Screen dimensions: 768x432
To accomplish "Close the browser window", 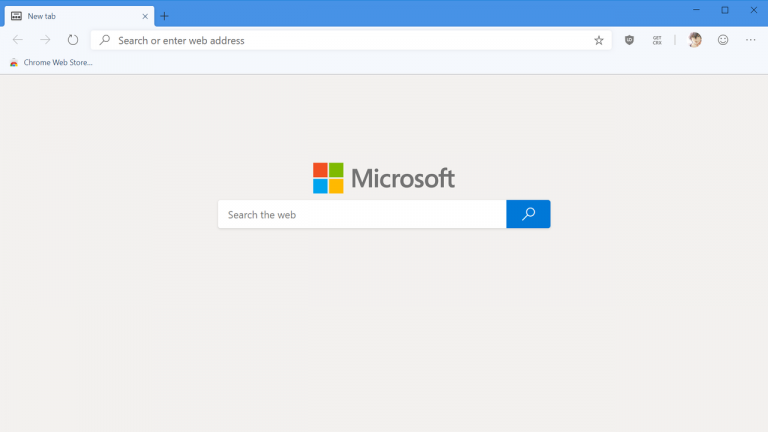I will (753, 10).
